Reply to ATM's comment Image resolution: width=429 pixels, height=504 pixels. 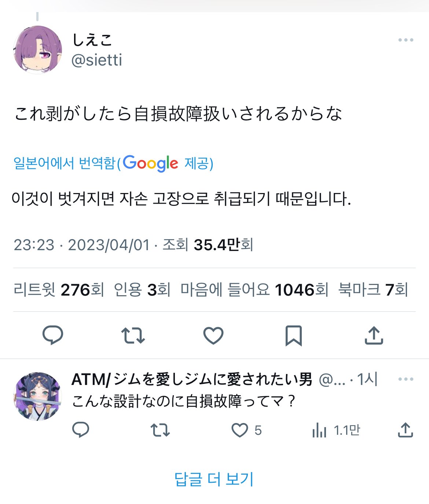(x=81, y=430)
